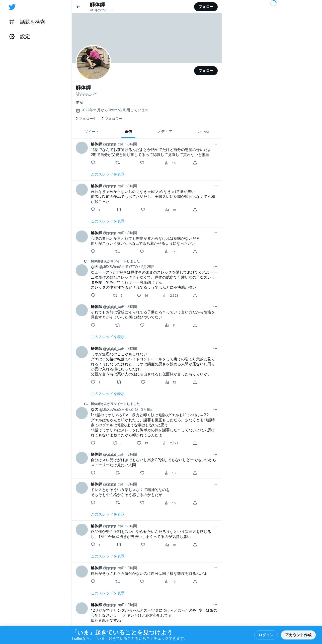Open the settings gear icon in sidebar
The height and width of the screenshot is (644, 322).
[x=12, y=37]
